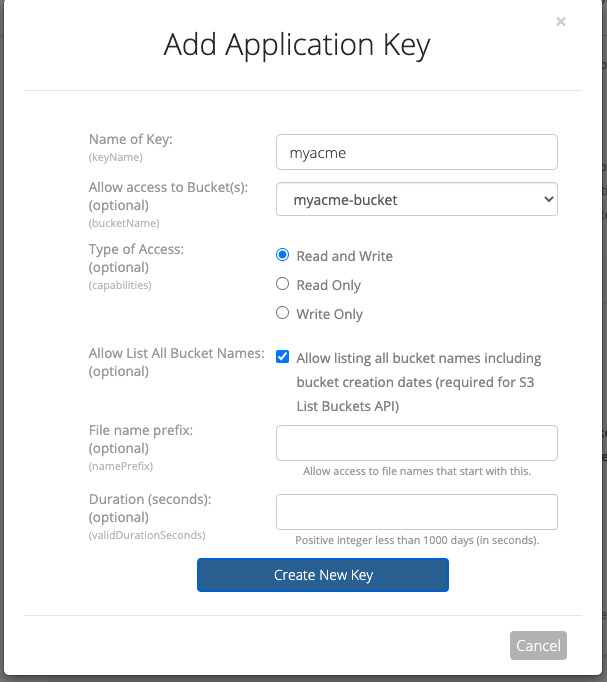Select the Read and Write radio button
Image resolution: width=607 pixels, height=682 pixels.
click(283, 256)
